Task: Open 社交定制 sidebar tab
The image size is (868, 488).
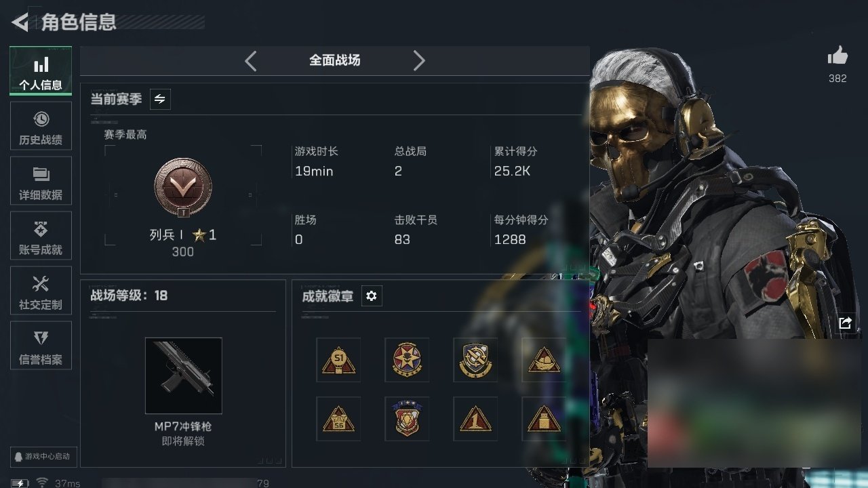Action: [41, 294]
